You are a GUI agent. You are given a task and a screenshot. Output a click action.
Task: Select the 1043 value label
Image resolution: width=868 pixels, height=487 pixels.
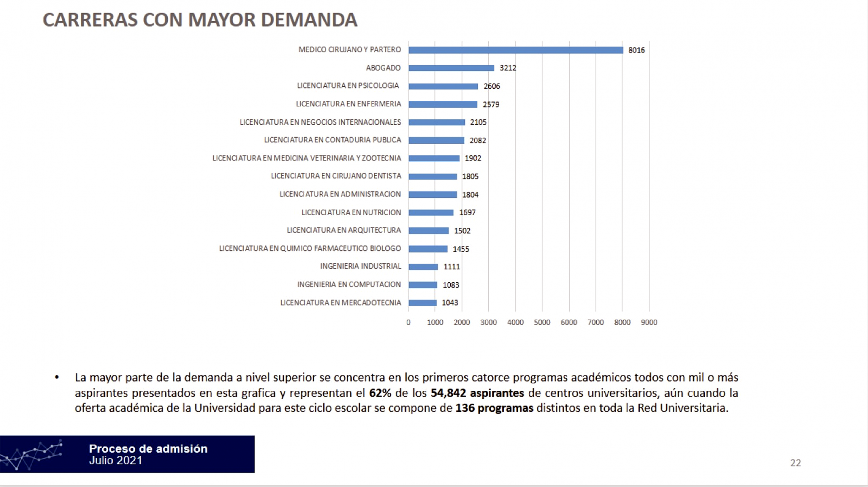point(450,303)
